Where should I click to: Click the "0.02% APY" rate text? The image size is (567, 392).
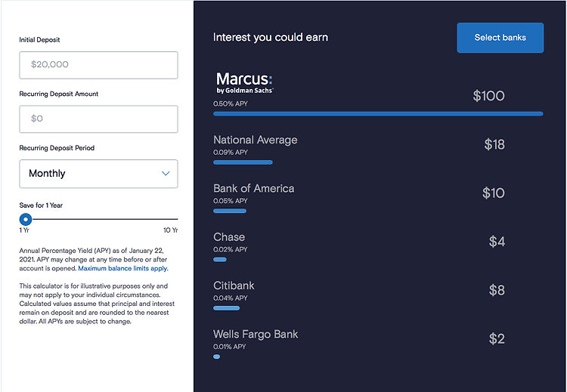[230, 249]
